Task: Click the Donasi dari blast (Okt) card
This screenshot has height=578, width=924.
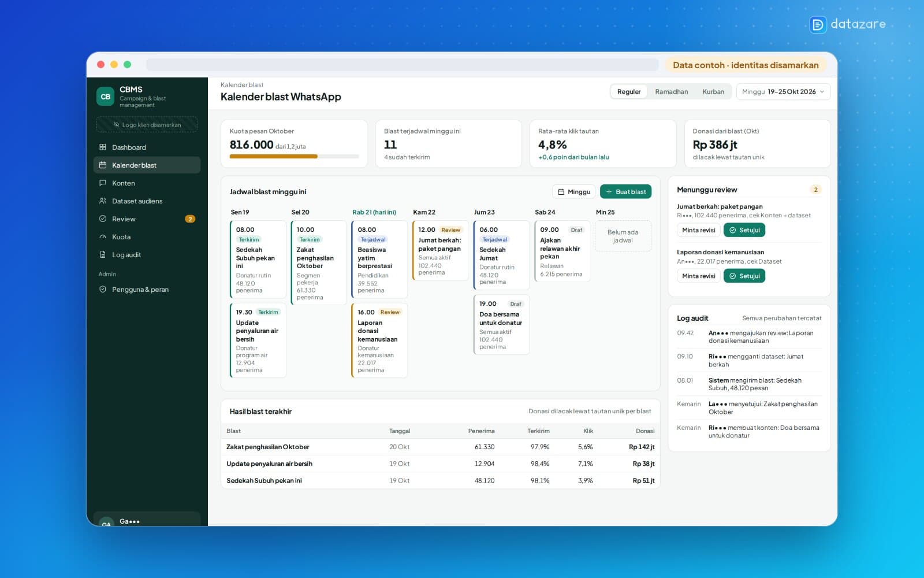Action: (757, 144)
